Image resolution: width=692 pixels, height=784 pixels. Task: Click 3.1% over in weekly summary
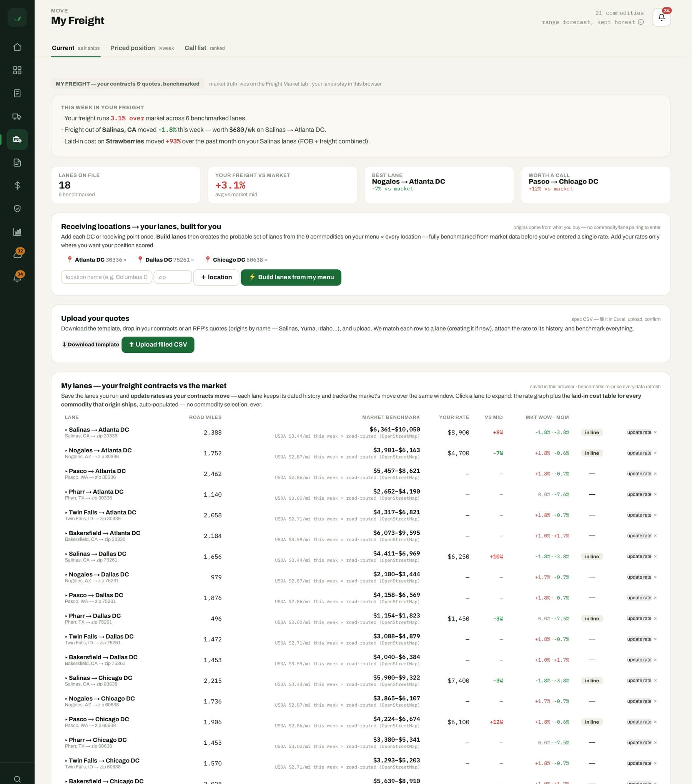coord(127,118)
